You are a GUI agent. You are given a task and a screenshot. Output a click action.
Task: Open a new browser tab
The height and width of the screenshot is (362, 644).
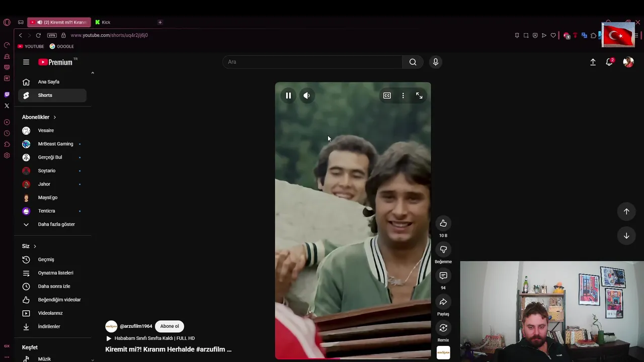coord(160,22)
